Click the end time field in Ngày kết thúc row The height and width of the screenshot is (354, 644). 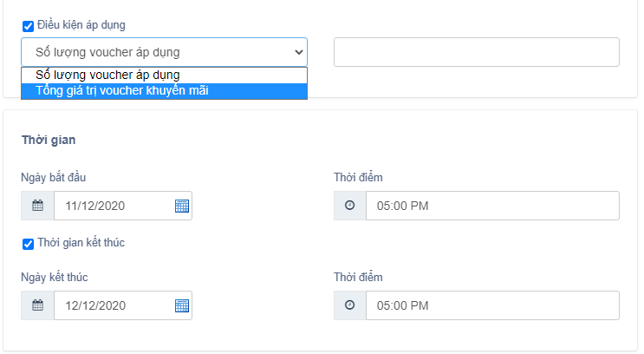[491, 305]
